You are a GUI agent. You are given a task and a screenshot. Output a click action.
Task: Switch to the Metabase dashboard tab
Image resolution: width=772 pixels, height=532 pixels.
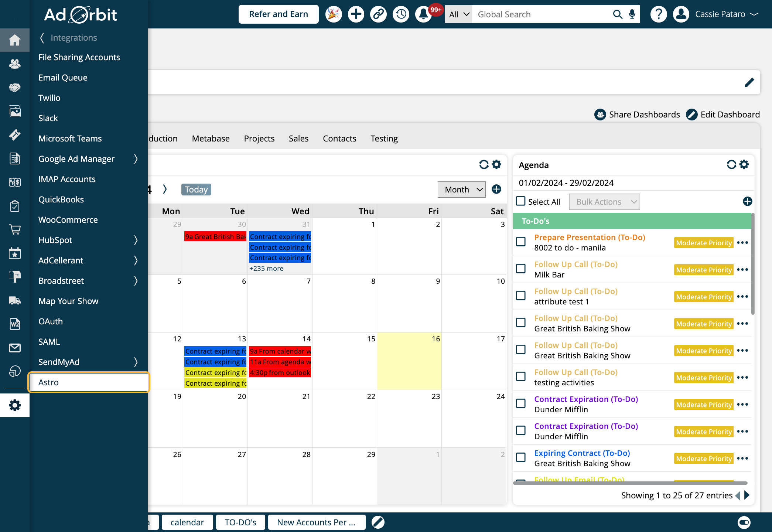coord(211,139)
